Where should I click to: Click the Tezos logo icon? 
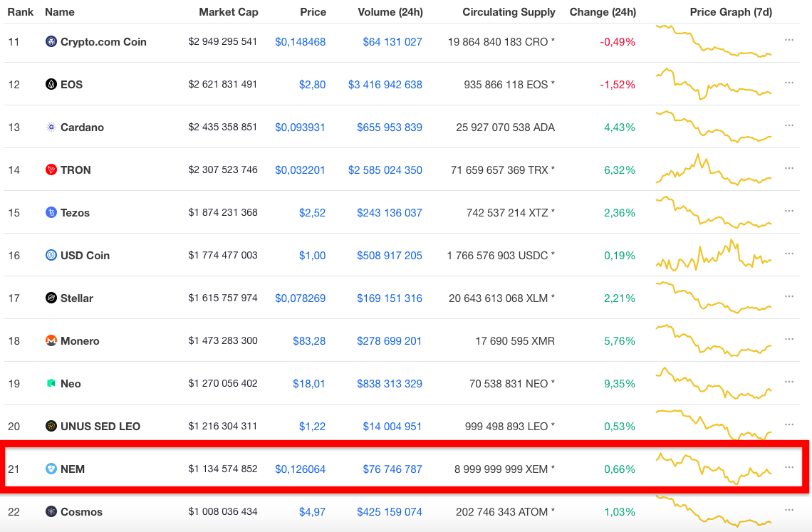(x=51, y=212)
